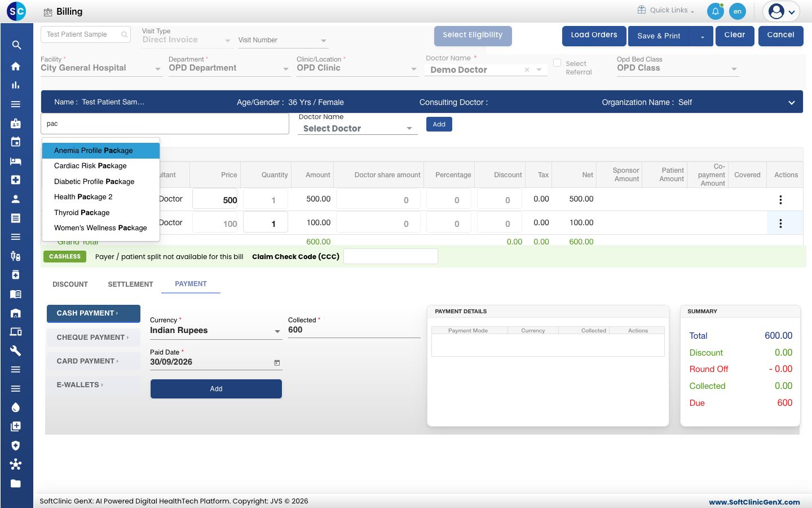The height and width of the screenshot is (508, 812).
Task: Open the warehouse store icon in sidebar
Action: pos(16,313)
